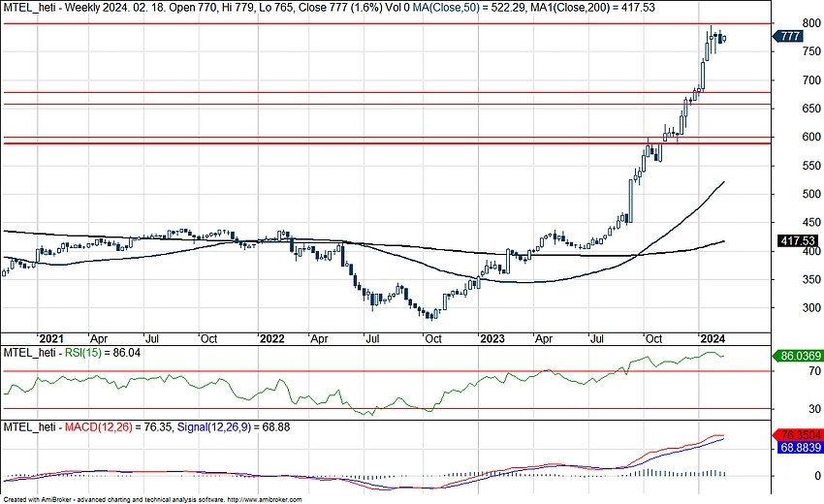The width and height of the screenshot is (824, 504).
Task: Click the 76.3504 MACD value label
Action: (x=798, y=435)
